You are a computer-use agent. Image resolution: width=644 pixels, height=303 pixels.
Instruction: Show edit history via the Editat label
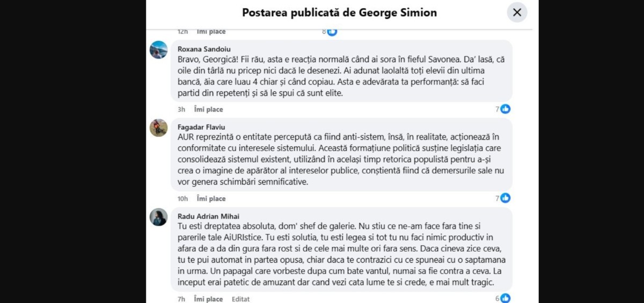[240, 299]
